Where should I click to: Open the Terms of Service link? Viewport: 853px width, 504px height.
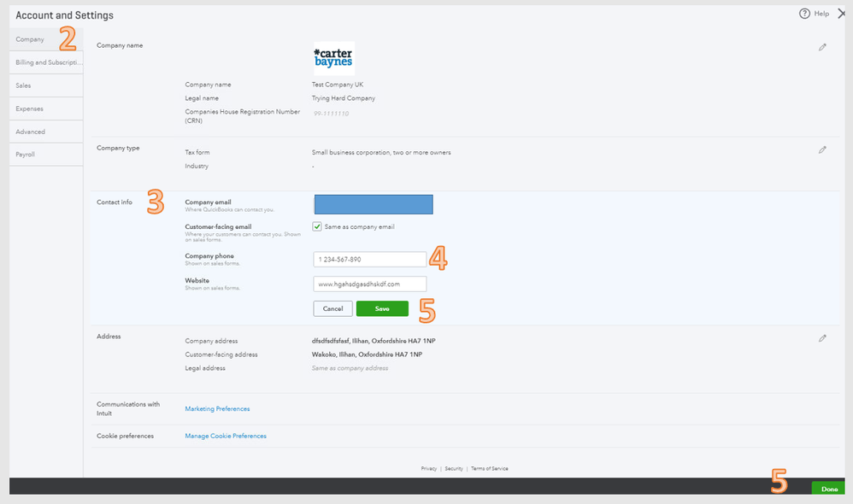tap(490, 469)
